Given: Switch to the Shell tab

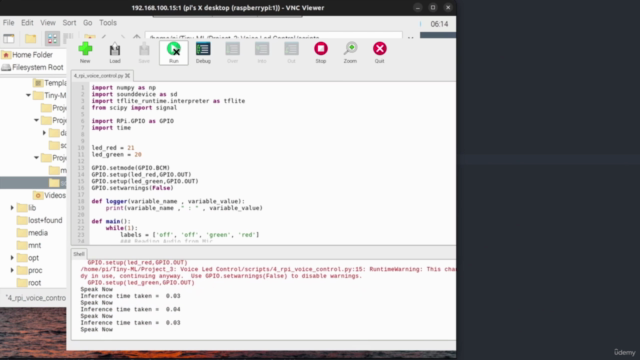Looking at the screenshot, I should tap(79, 254).
